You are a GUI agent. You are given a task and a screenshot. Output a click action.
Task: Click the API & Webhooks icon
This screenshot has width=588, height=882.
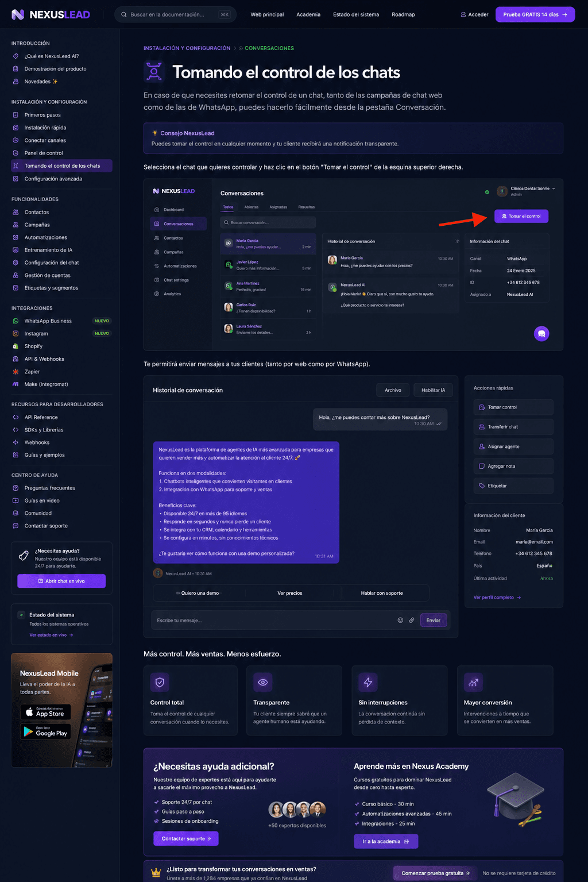pos(16,359)
